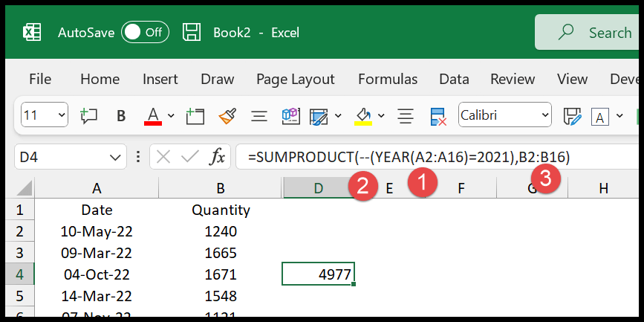Open the Name Box dropdown arrow

pos(114,157)
